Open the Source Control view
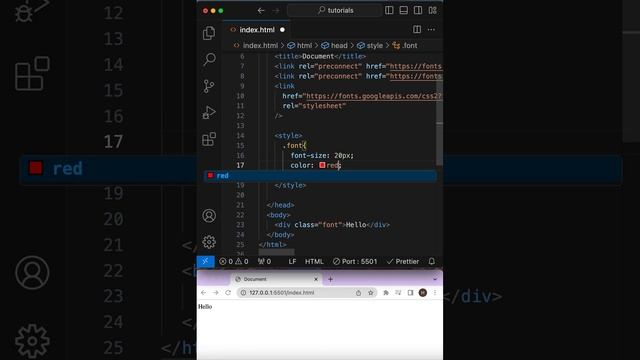The width and height of the screenshot is (640, 360). pos(209,86)
